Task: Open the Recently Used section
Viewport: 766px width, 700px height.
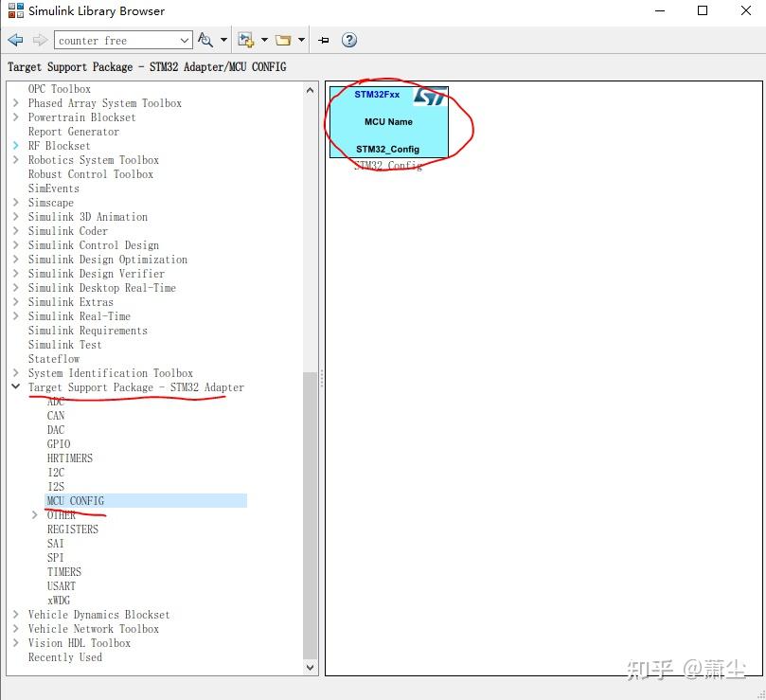Action: click(64, 656)
